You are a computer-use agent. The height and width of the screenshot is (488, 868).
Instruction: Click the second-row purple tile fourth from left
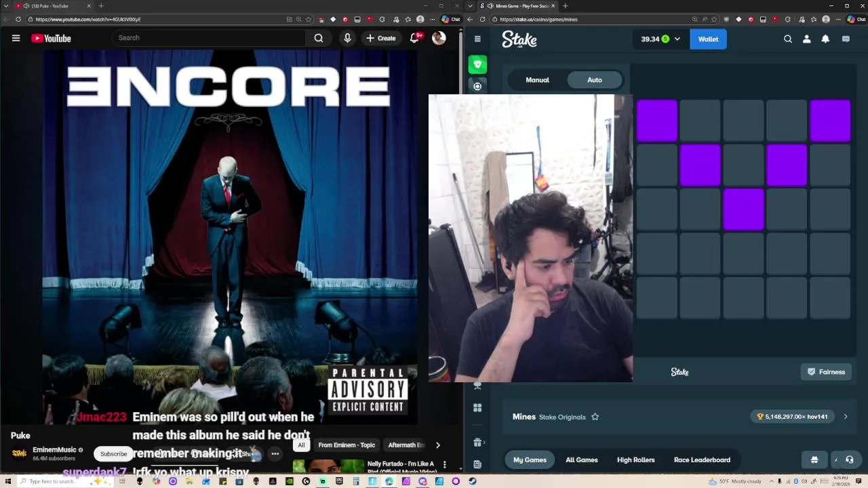click(x=787, y=165)
